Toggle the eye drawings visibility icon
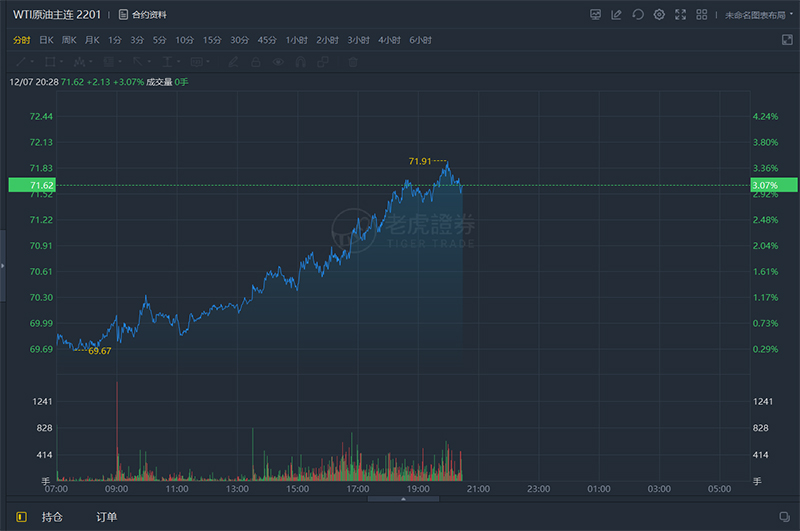This screenshot has height=531, width=800. click(x=278, y=62)
